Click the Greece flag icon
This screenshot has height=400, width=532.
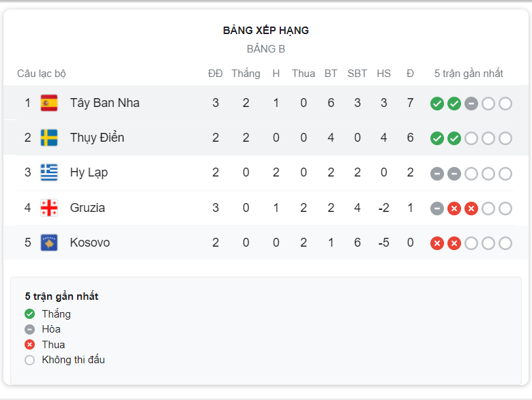(x=49, y=172)
